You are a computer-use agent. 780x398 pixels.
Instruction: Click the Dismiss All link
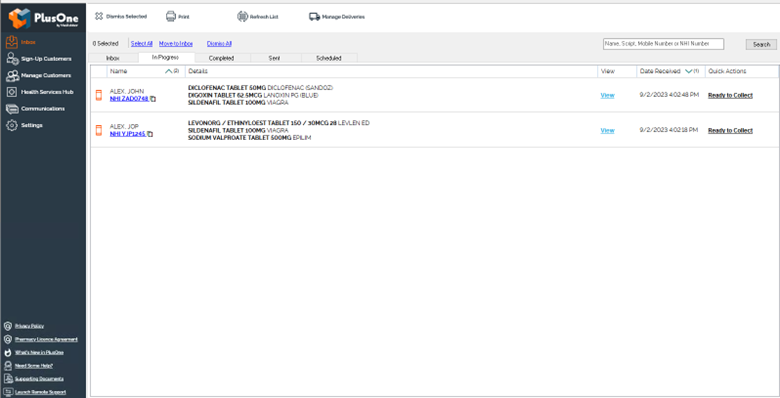pos(219,44)
